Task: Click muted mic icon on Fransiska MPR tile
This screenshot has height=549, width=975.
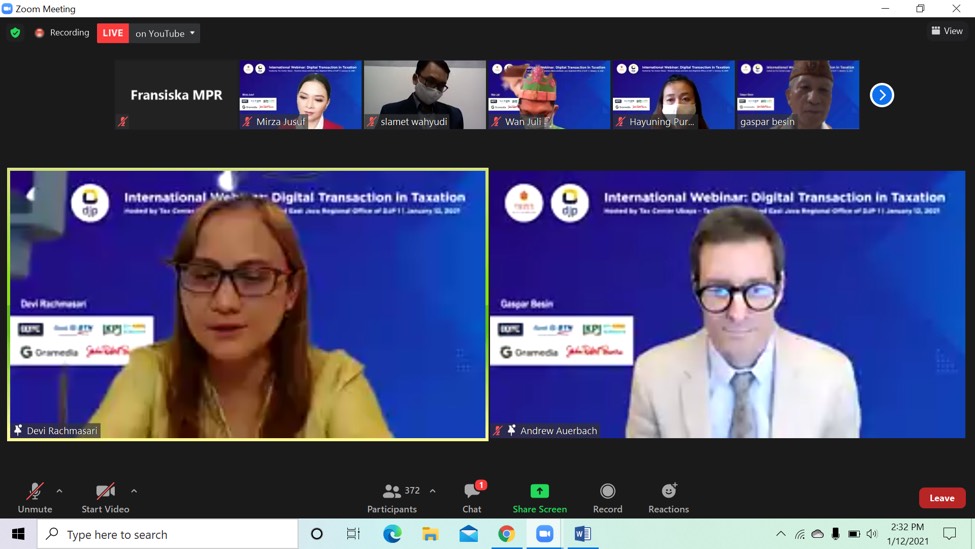Action: (x=122, y=121)
